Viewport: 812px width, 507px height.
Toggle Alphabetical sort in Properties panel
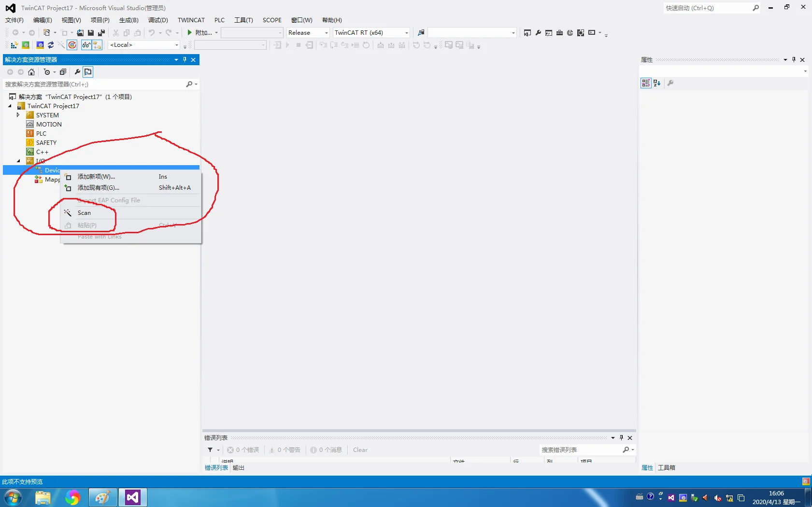(x=657, y=83)
